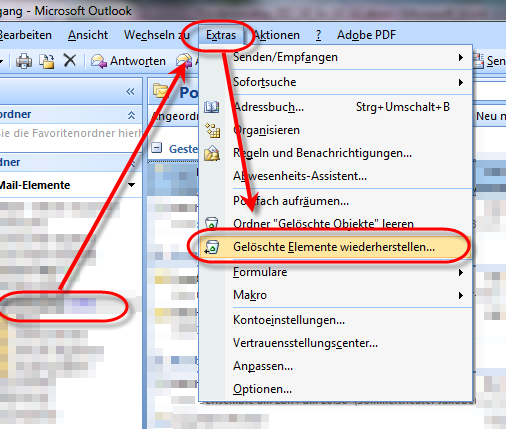Click the Organisieren icon
Screen dimensions: 506x429
click(x=212, y=130)
